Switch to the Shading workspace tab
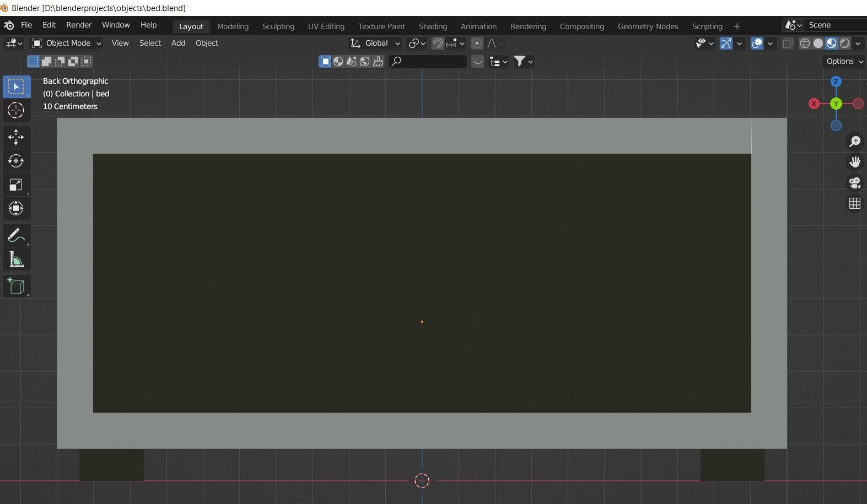Viewport: 867px width, 504px height. pos(433,26)
